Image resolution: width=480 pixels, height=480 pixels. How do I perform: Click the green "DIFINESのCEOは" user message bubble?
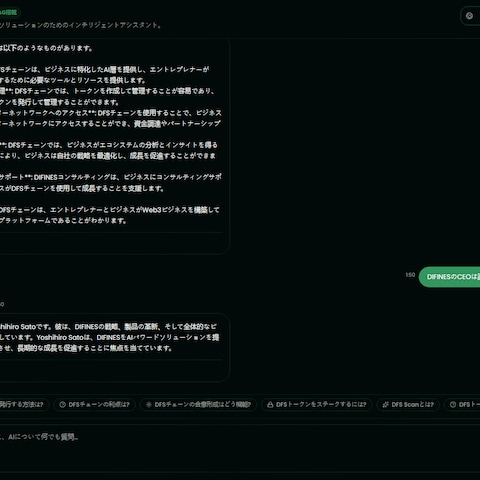point(449,277)
